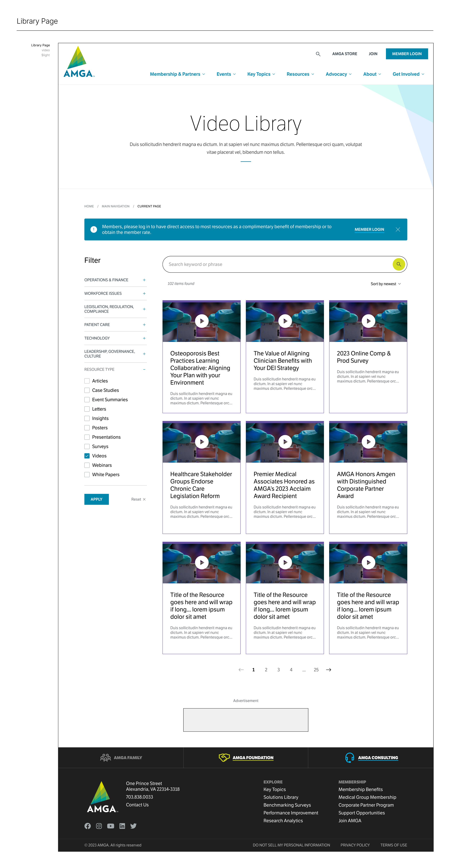Open the YouTube icon in footer

[111, 826]
